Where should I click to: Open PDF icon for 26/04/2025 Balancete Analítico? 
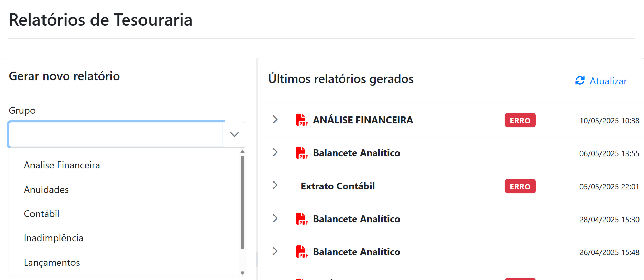(301, 252)
